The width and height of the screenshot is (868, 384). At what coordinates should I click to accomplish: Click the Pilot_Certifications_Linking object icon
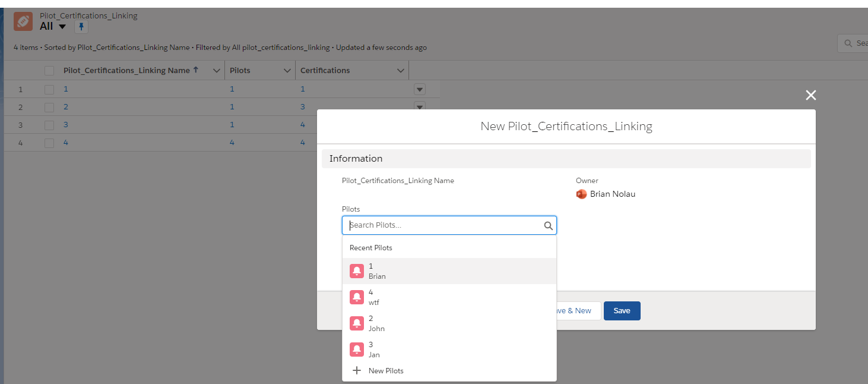coord(23,21)
